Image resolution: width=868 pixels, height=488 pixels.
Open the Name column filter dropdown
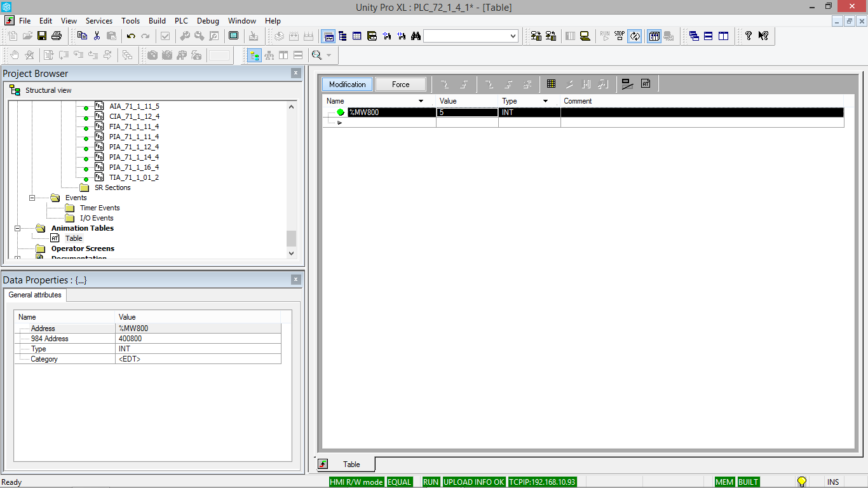click(420, 101)
